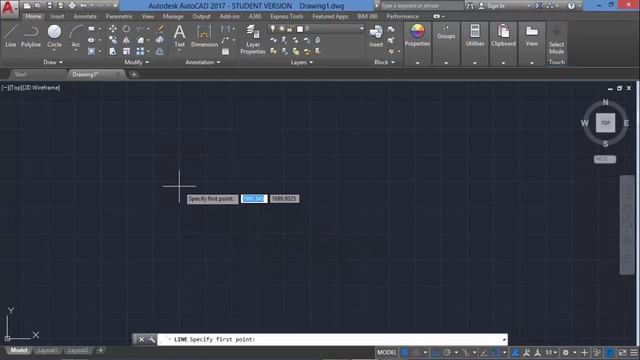This screenshot has height=360, width=640.
Task: Select the Mirror tool in Modify
Action: (x=127, y=40)
